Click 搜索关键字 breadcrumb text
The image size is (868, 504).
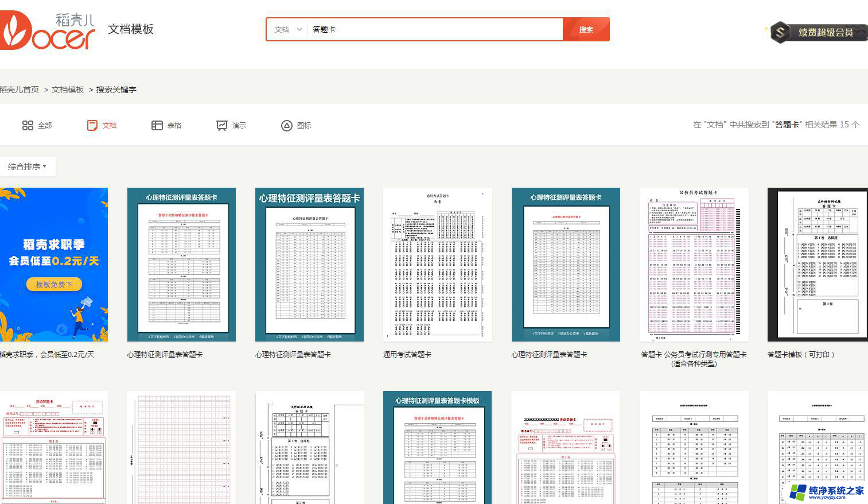click(x=116, y=90)
